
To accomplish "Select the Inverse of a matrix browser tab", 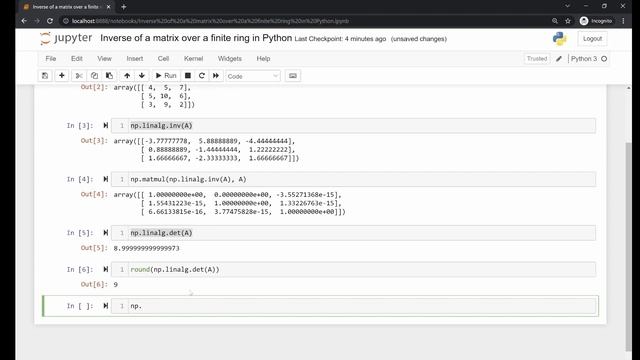I will coord(65,7).
